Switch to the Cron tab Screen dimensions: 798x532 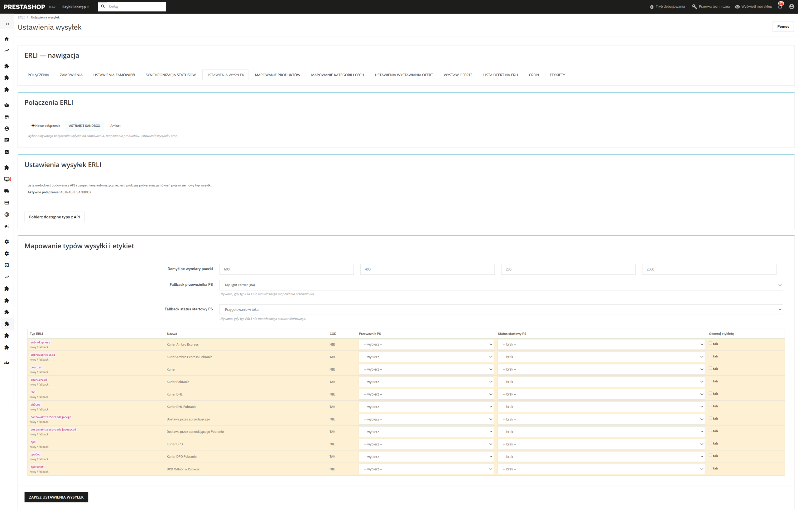[x=533, y=75]
